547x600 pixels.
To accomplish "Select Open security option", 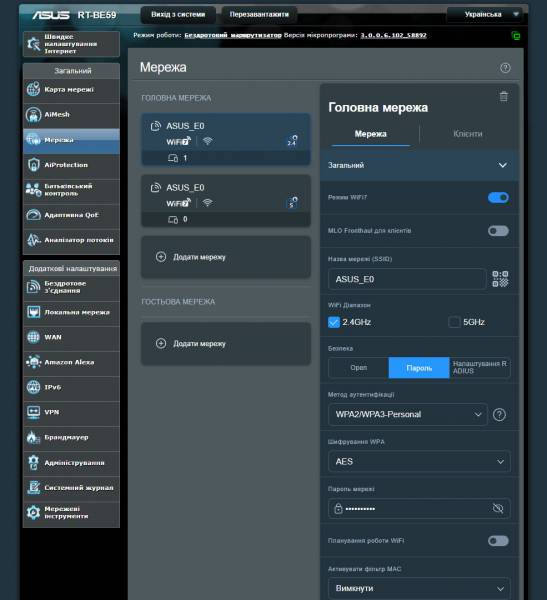I will pyautogui.click(x=359, y=368).
